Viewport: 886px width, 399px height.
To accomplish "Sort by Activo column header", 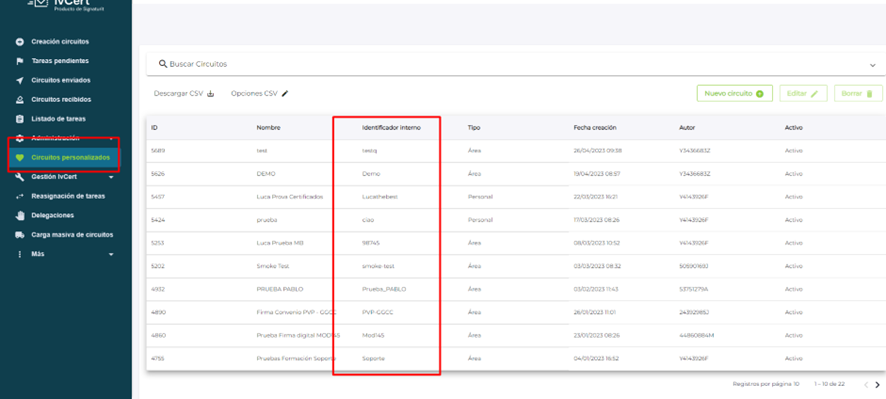I will coord(793,128).
